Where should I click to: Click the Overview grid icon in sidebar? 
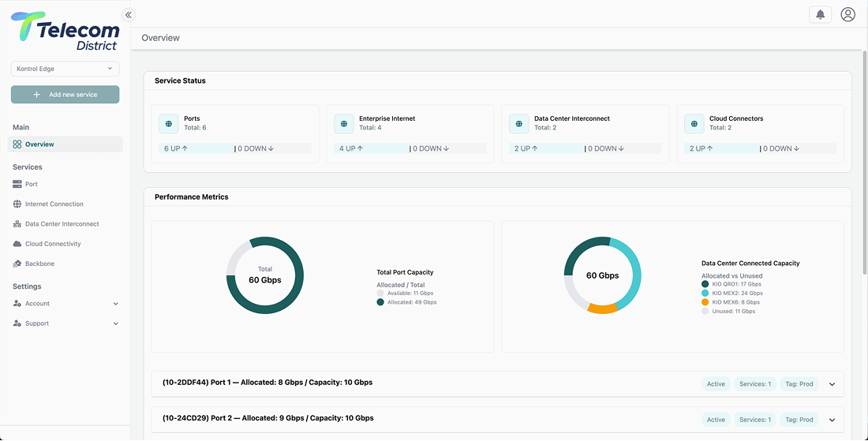tap(17, 144)
